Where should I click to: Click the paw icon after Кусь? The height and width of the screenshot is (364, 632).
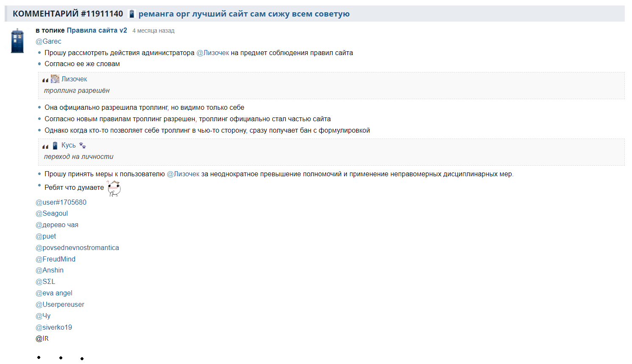(x=83, y=145)
